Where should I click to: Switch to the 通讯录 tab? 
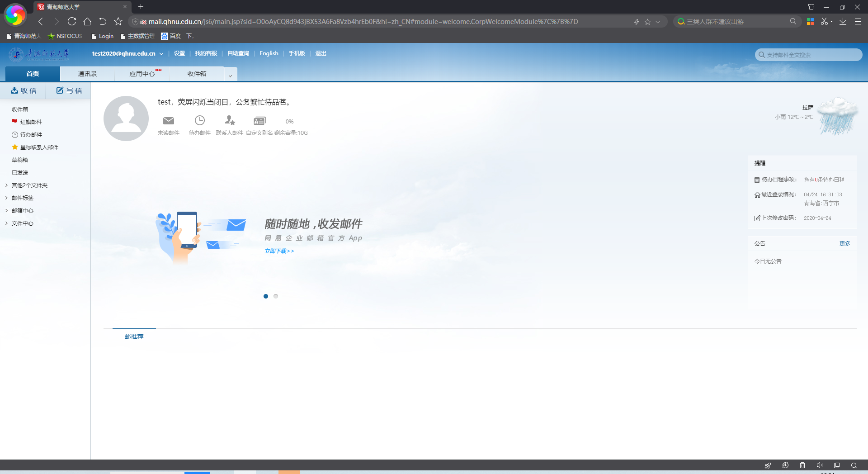(x=87, y=74)
